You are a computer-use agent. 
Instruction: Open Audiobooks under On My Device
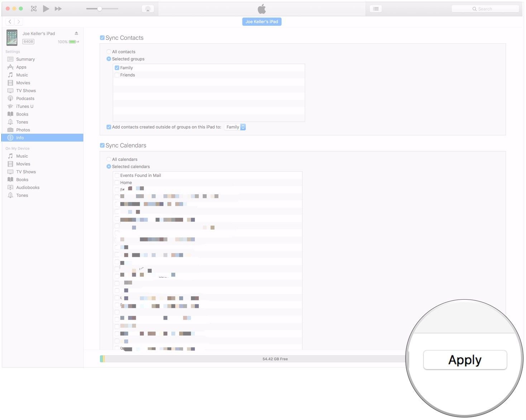(28, 187)
